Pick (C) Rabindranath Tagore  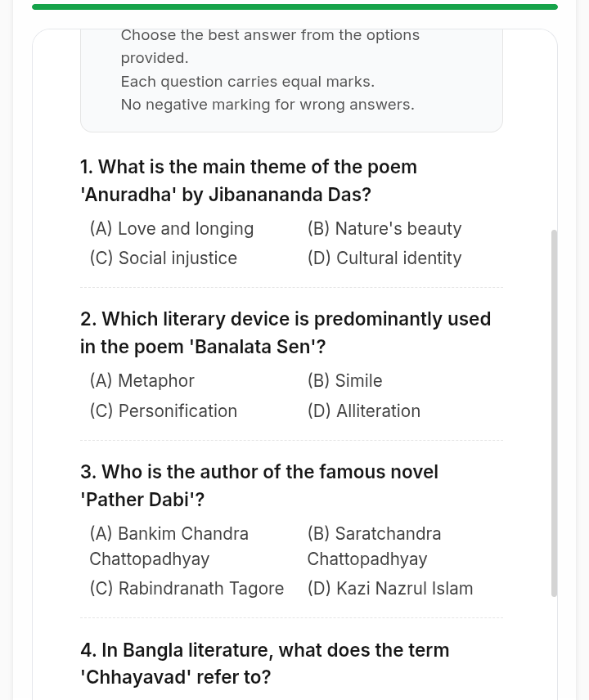click(x=187, y=589)
